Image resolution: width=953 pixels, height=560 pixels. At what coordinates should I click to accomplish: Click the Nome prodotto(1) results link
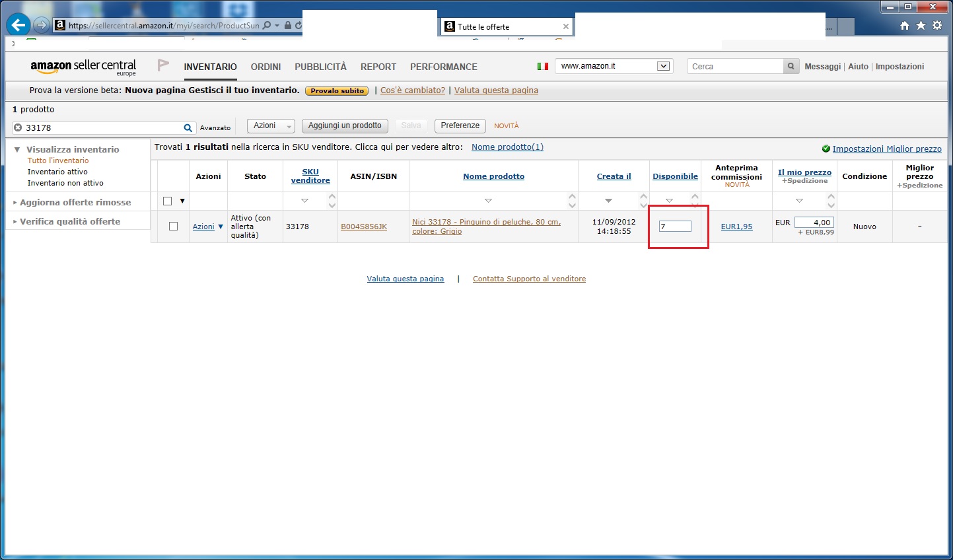[507, 147]
